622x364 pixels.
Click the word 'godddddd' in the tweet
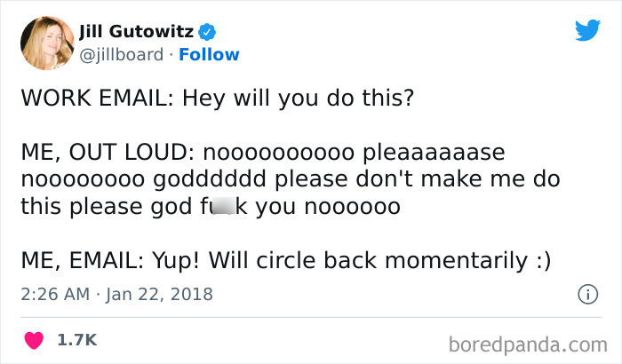(x=211, y=179)
